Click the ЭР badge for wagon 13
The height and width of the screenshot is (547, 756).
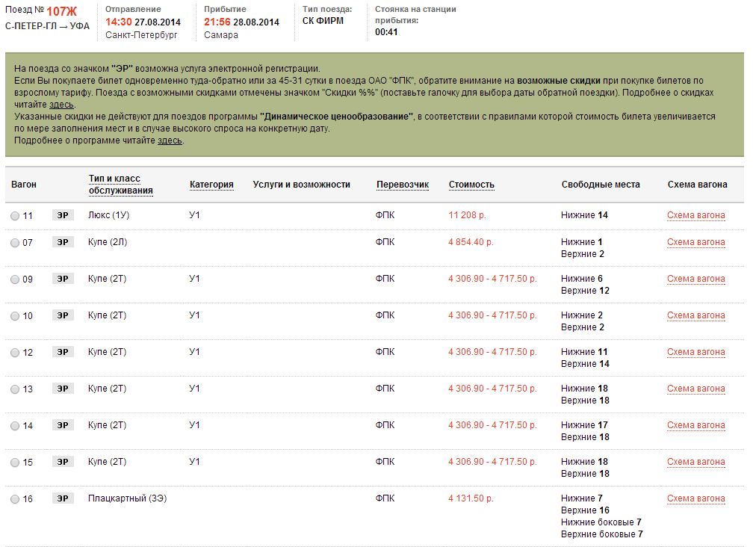click(x=63, y=389)
